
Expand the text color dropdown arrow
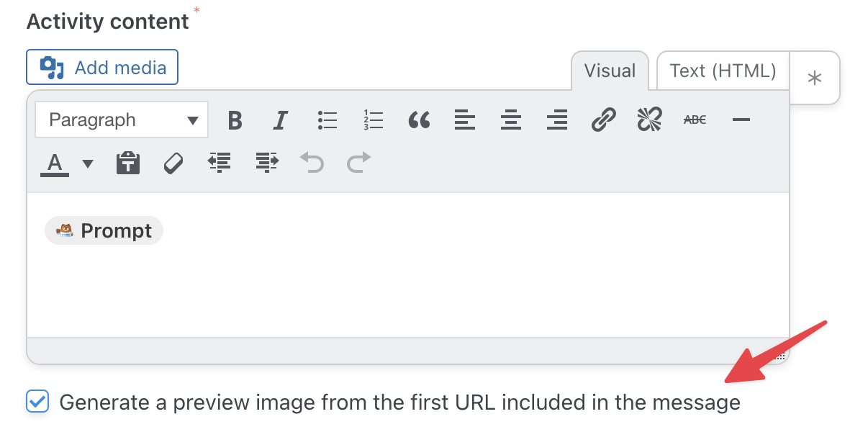88,164
